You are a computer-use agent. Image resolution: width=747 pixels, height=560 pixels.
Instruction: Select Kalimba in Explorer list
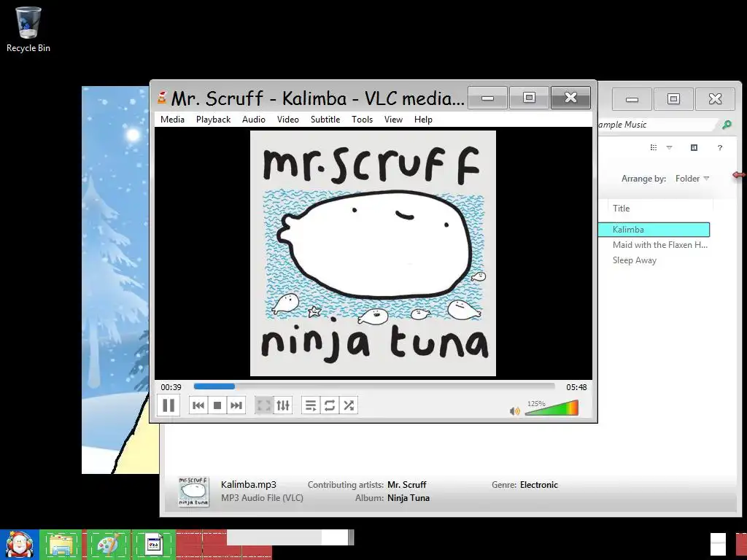click(654, 230)
